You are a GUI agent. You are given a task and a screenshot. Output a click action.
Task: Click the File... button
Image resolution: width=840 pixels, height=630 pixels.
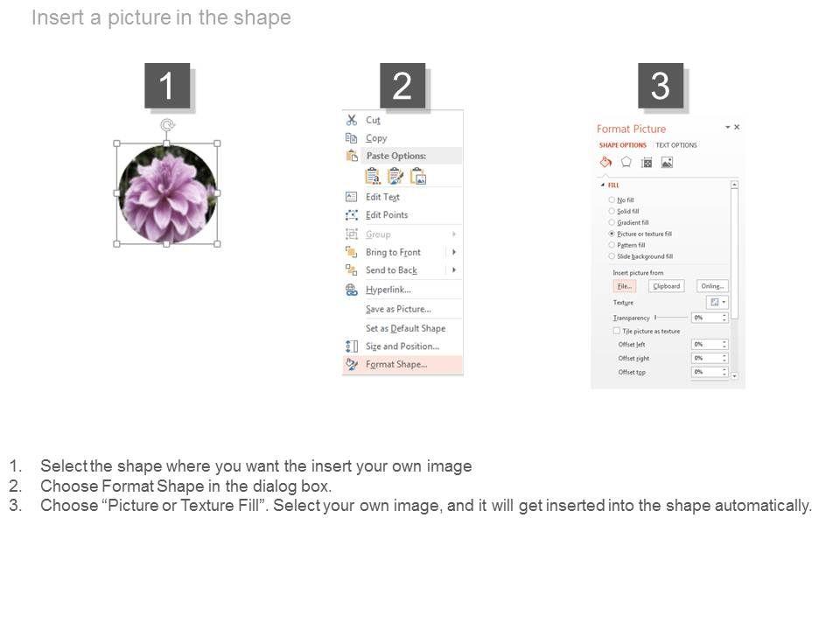point(625,286)
